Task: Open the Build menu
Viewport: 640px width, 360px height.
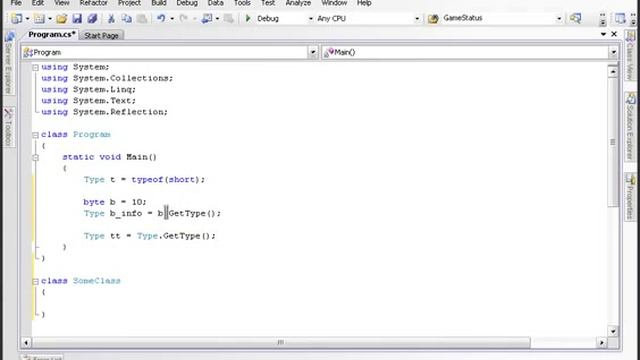Action: click(159, 3)
